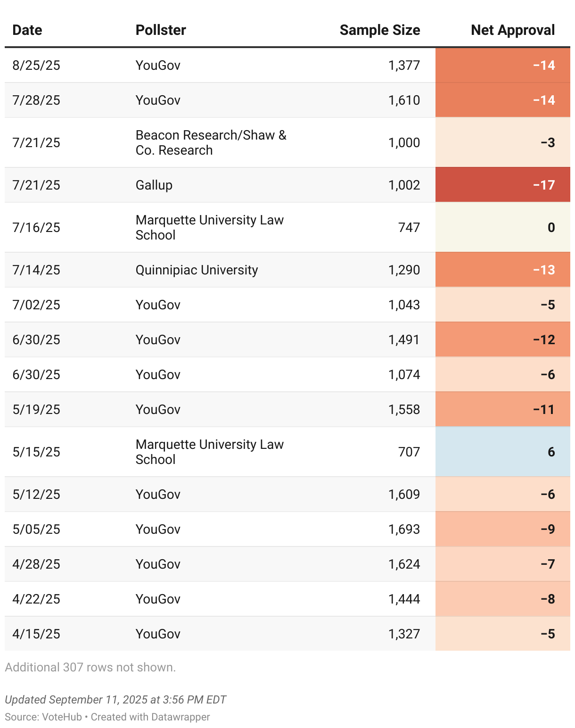Click the Date column header
This screenshot has height=728, width=575.
(27, 30)
